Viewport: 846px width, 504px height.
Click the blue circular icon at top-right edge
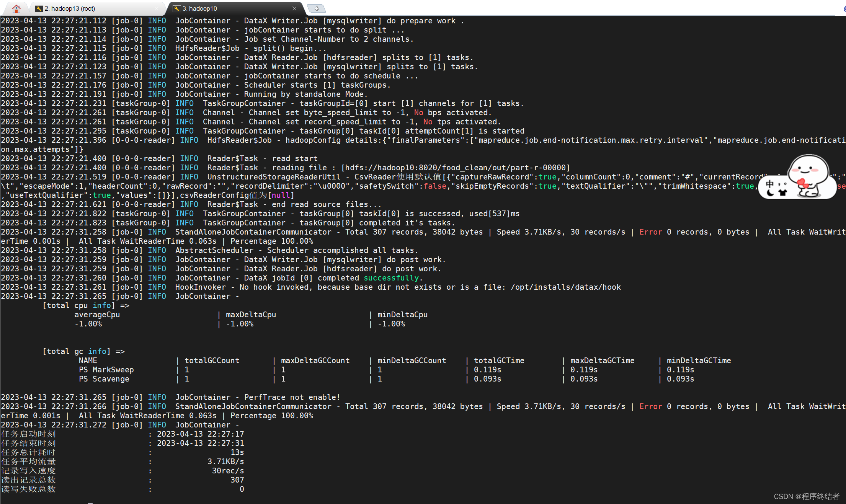point(843,8)
